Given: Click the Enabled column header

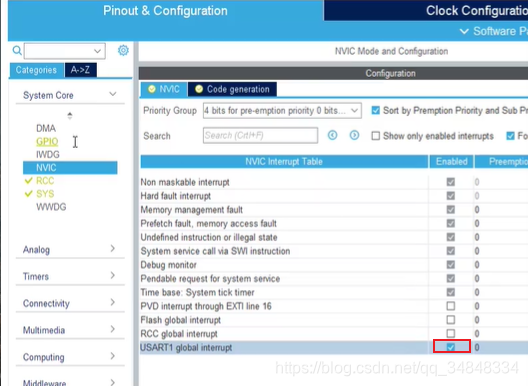Looking at the screenshot, I should tap(452, 162).
